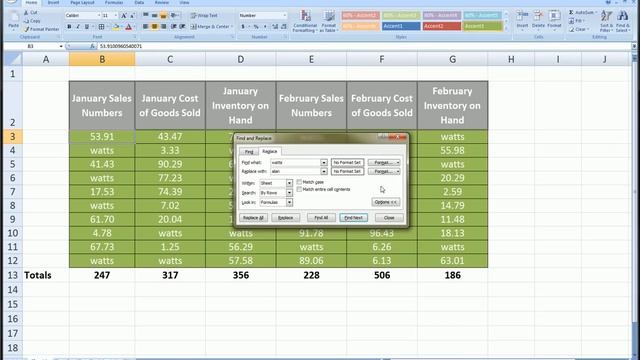Enable Match entire cell contents checkbox

299,189
